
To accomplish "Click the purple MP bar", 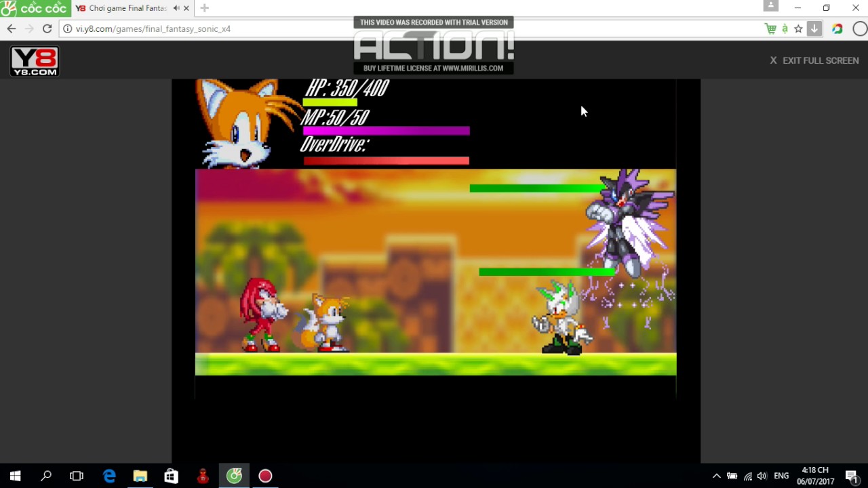I will tap(386, 131).
